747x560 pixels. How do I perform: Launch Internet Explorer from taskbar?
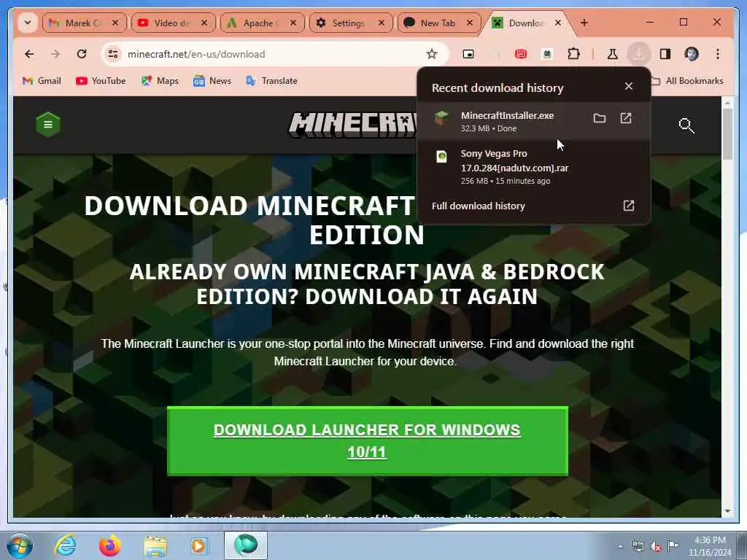[65, 545]
